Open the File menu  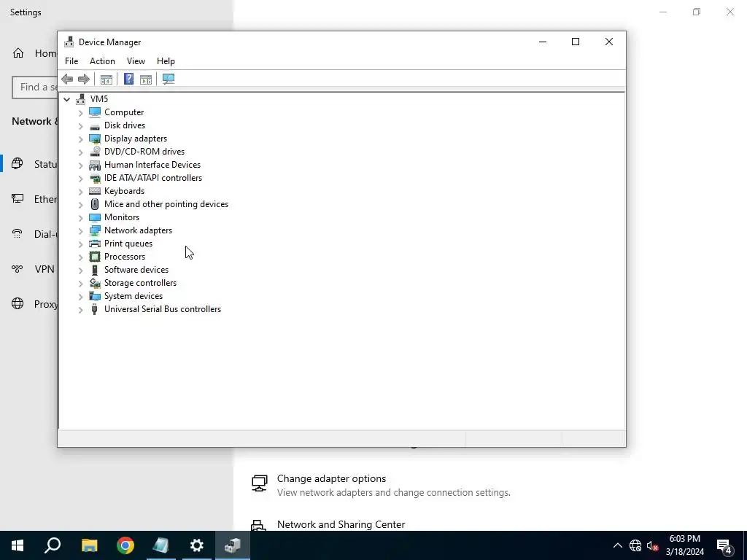tap(71, 61)
